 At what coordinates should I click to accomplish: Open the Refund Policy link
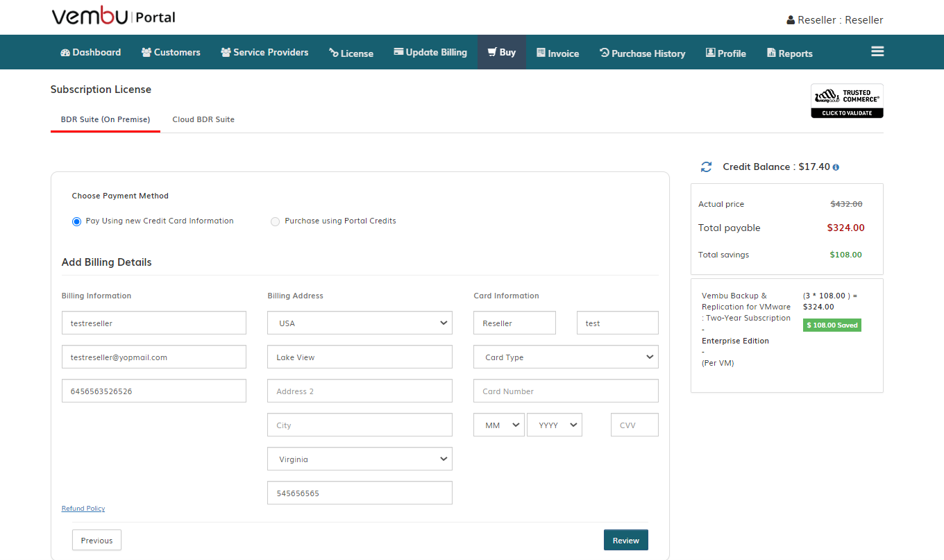(x=83, y=509)
